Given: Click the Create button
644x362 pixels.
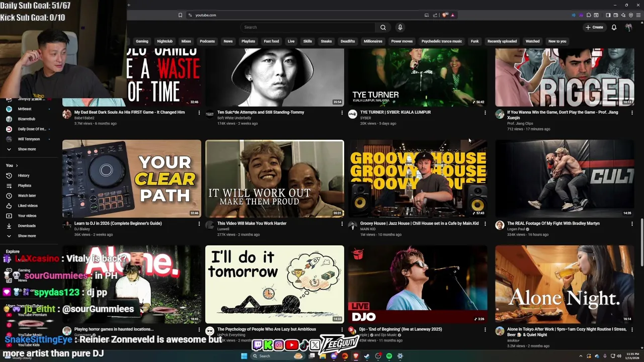Looking at the screenshot, I should click(594, 27).
